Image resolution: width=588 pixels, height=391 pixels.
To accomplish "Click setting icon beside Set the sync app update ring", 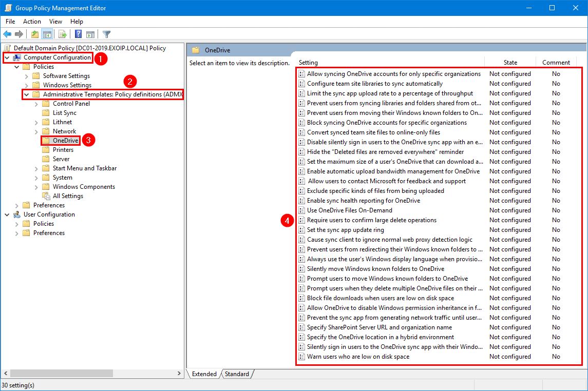I will pyautogui.click(x=301, y=230).
